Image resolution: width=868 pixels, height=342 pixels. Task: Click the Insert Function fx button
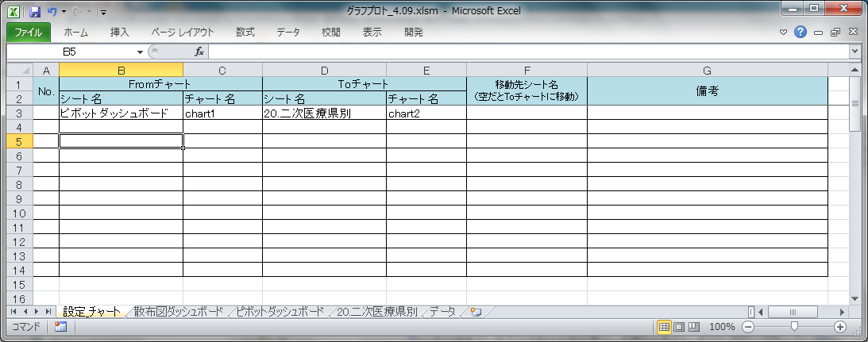point(199,52)
